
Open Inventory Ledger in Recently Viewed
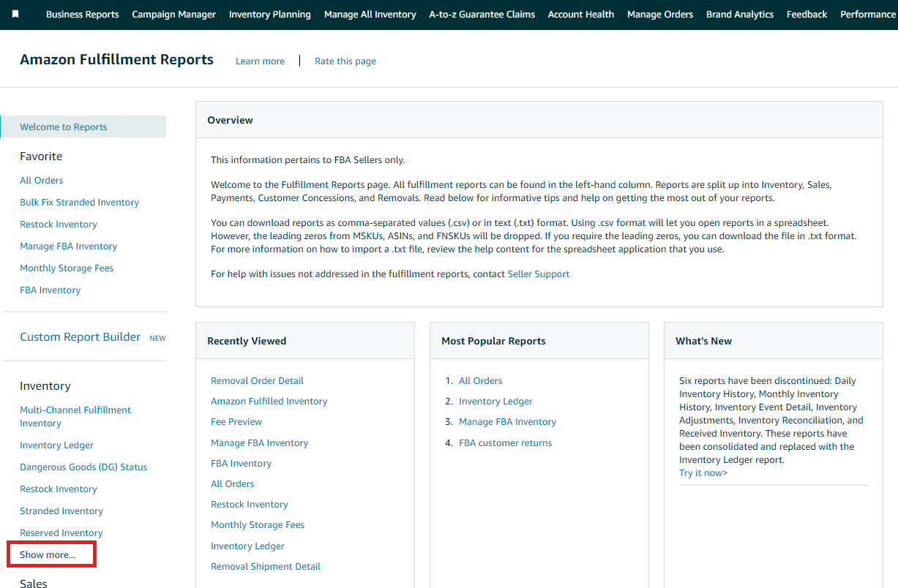248,546
